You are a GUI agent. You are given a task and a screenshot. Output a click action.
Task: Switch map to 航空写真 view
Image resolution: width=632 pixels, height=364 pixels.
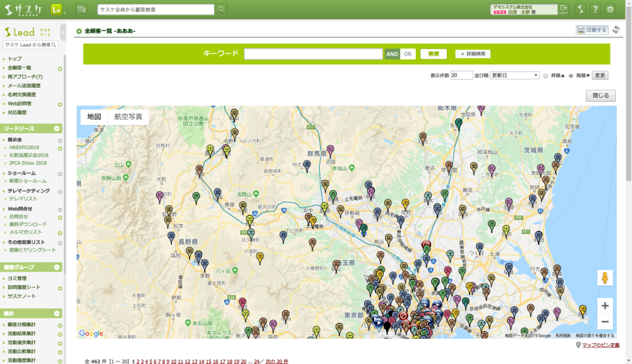pos(128,117)
